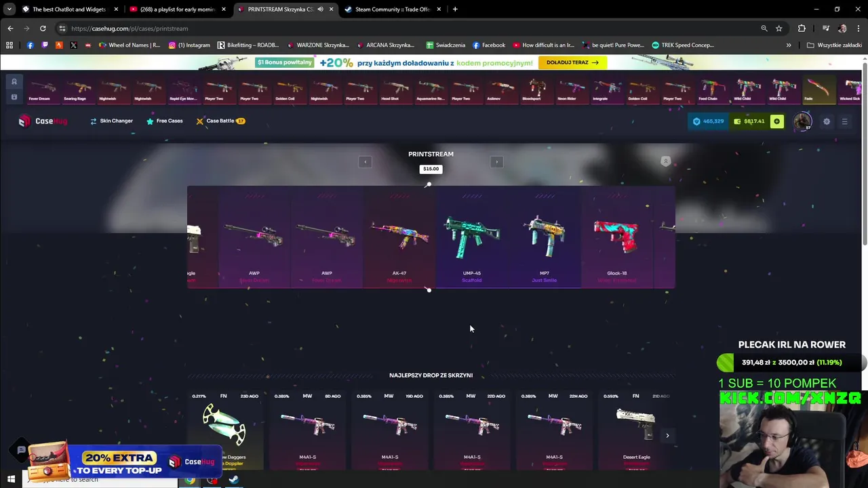The image size is (868, 488).
Task: Open WARZONE Skrzynka bookmark
Action: click(318, 45)
